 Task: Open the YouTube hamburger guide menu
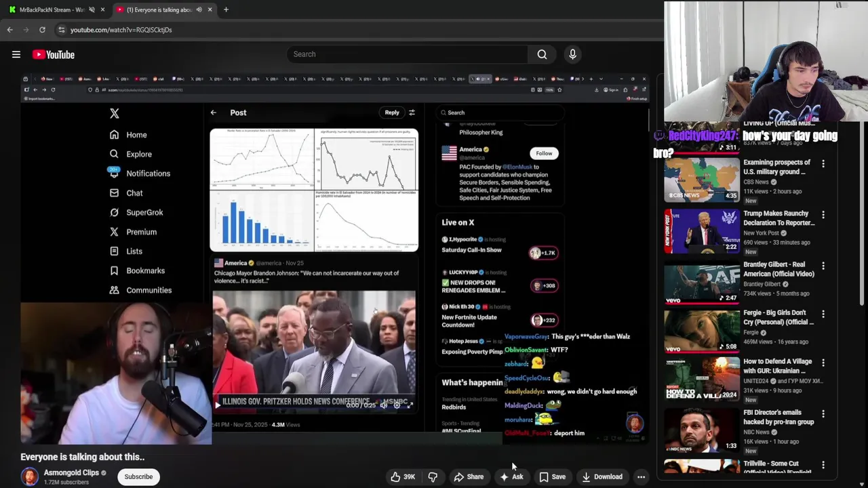[16, 54]
